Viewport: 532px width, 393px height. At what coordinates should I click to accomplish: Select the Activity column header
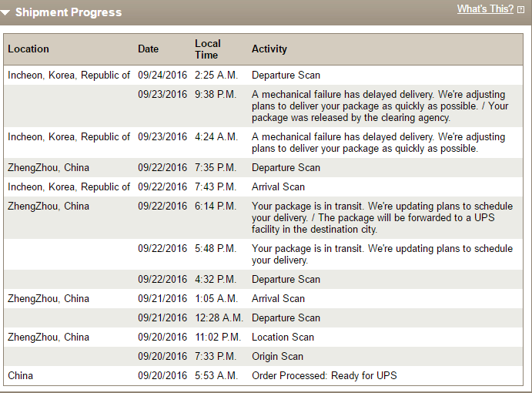pyautogui.click(x=269, y=49)
